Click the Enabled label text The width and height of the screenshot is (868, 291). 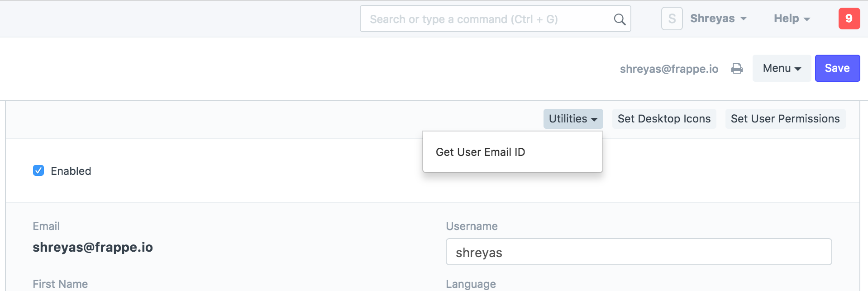(x=71, y=171)
